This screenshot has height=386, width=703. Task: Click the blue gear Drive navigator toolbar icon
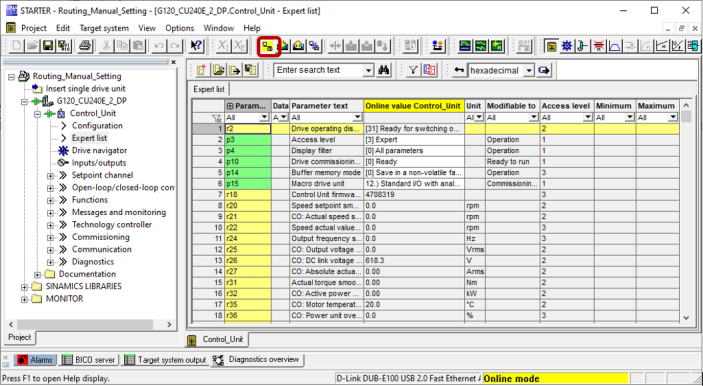(568, 45)
